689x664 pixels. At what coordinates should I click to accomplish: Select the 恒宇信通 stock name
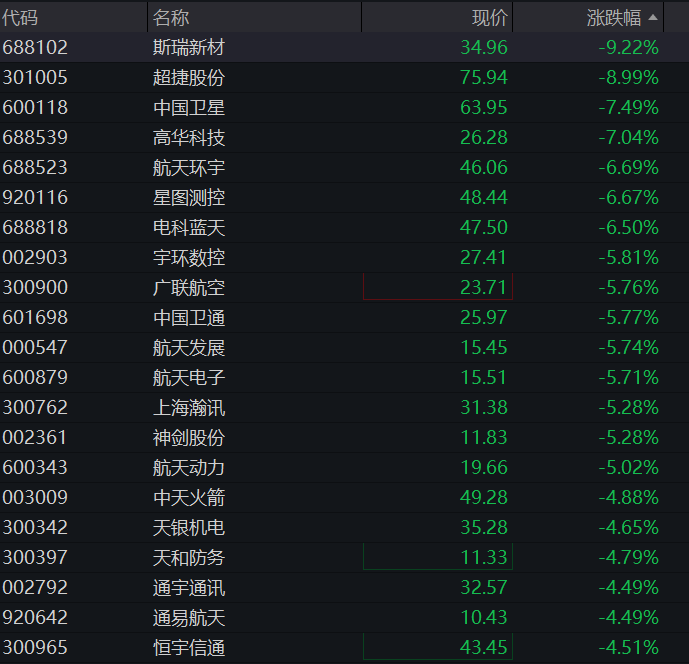189,647
